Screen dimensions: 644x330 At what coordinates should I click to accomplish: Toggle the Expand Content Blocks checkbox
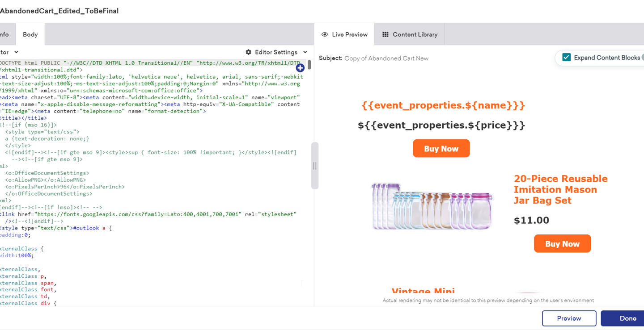tap(567, 57)
